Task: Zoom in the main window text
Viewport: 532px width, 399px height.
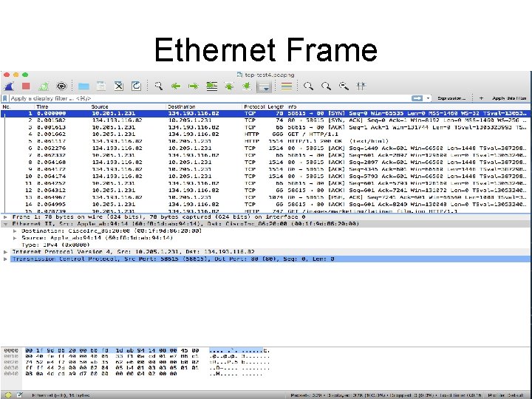Action: [308, 86]
